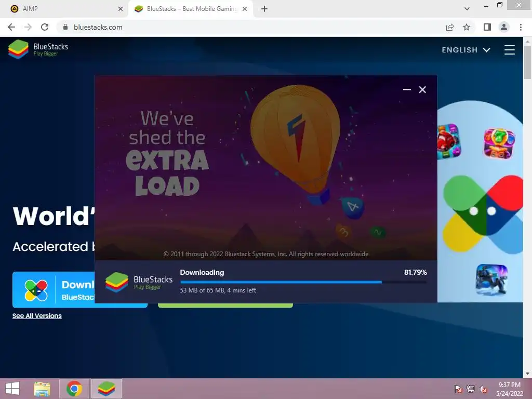
Task: Go back to the previous page
Action: tap(11, 27)
